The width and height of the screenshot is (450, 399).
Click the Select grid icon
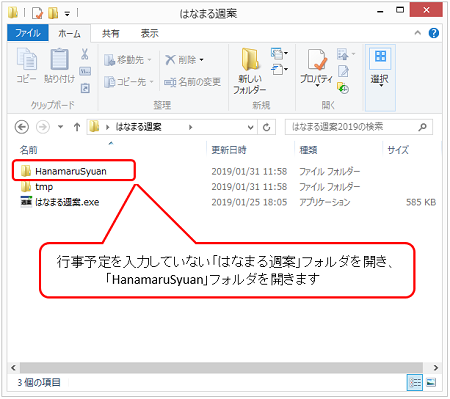(380, 56)
